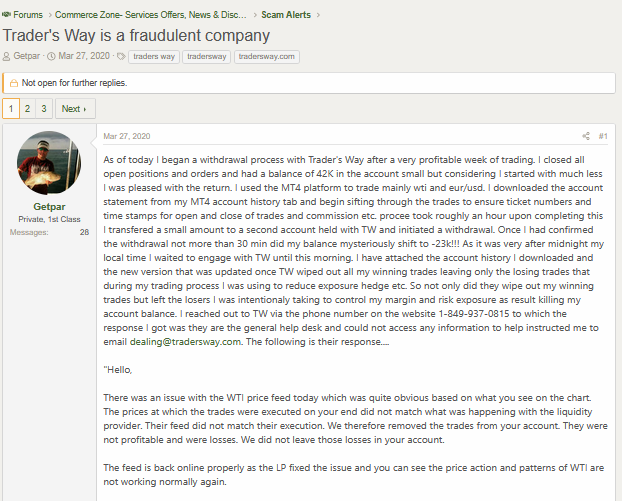Click the Forums home icon in breadcrumb
This screenshot has width=622, height=501.
[x=6, y=15]
